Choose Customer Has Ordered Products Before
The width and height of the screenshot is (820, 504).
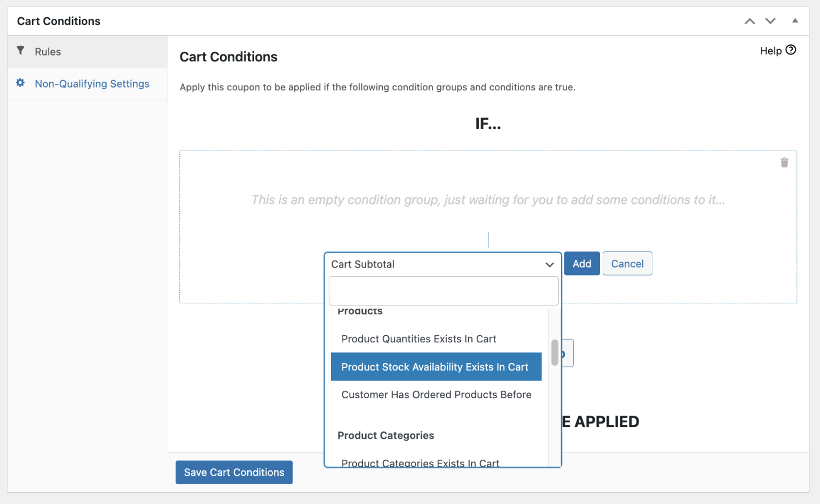[x=436, y=395]
